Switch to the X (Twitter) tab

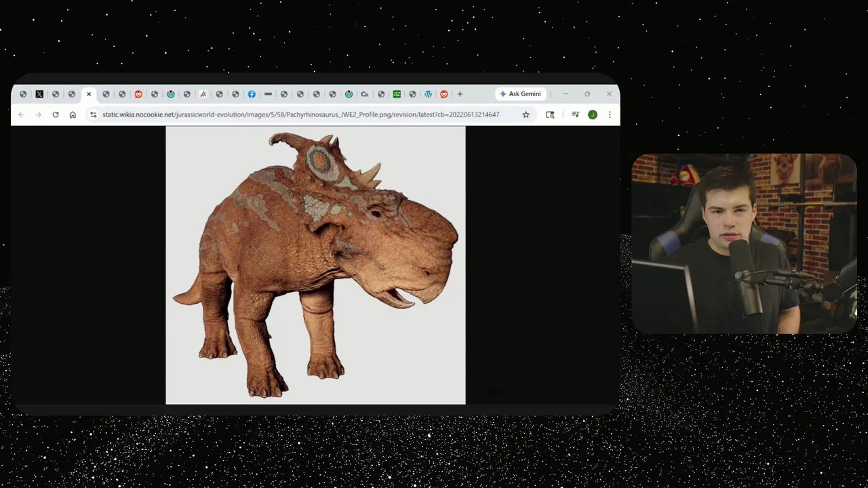(x=39, y=94)
